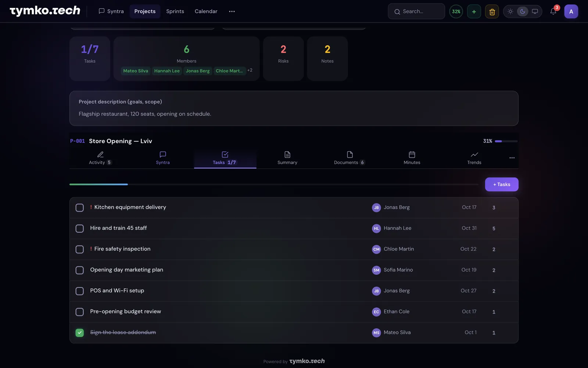588x368 pixels.
Task: Open the trash bin icon
Action: [492, 11]
